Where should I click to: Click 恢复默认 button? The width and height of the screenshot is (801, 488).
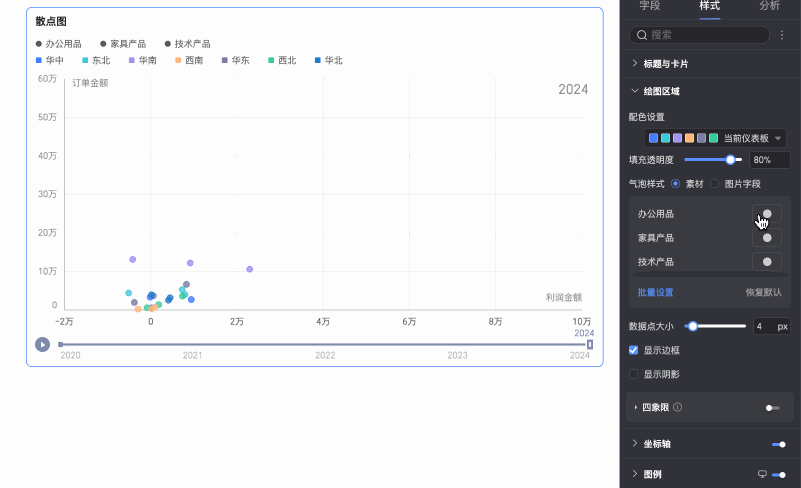763,292
